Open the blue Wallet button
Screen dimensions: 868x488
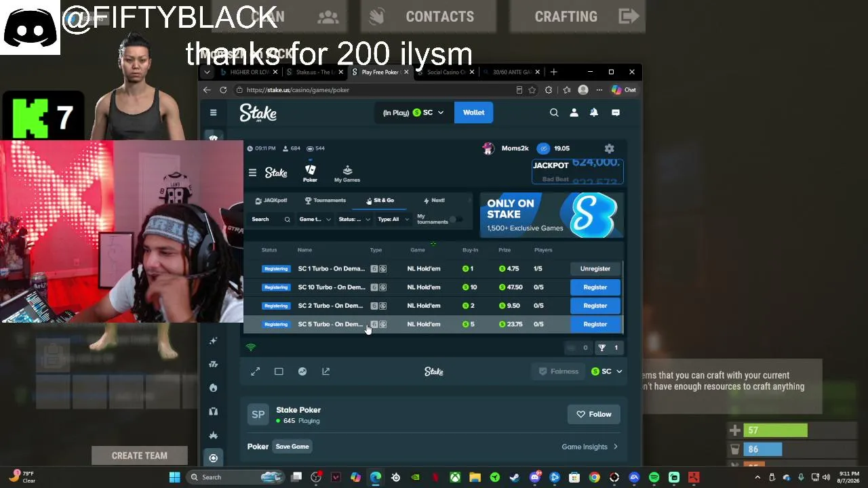coord(473,113)
